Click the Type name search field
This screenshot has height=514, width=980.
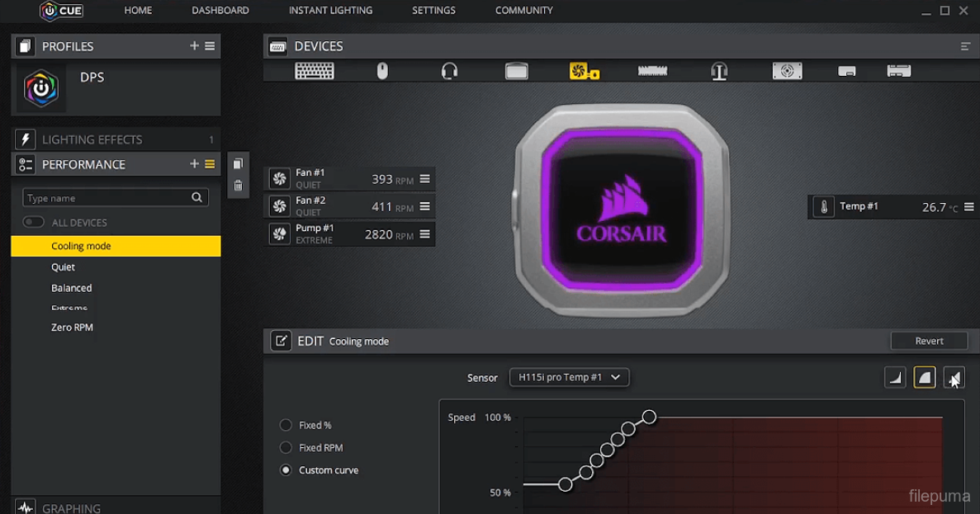(x=106, y=198)
